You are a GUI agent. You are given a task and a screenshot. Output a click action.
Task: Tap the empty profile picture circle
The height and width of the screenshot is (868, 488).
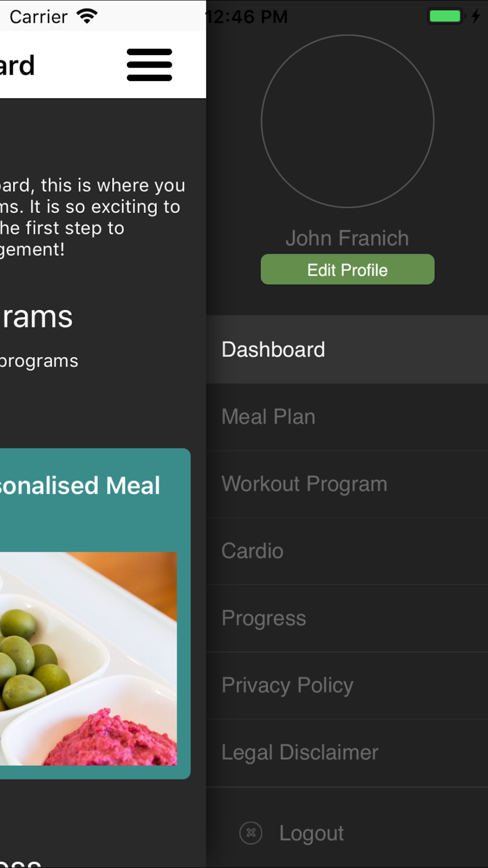coord(347,121)
